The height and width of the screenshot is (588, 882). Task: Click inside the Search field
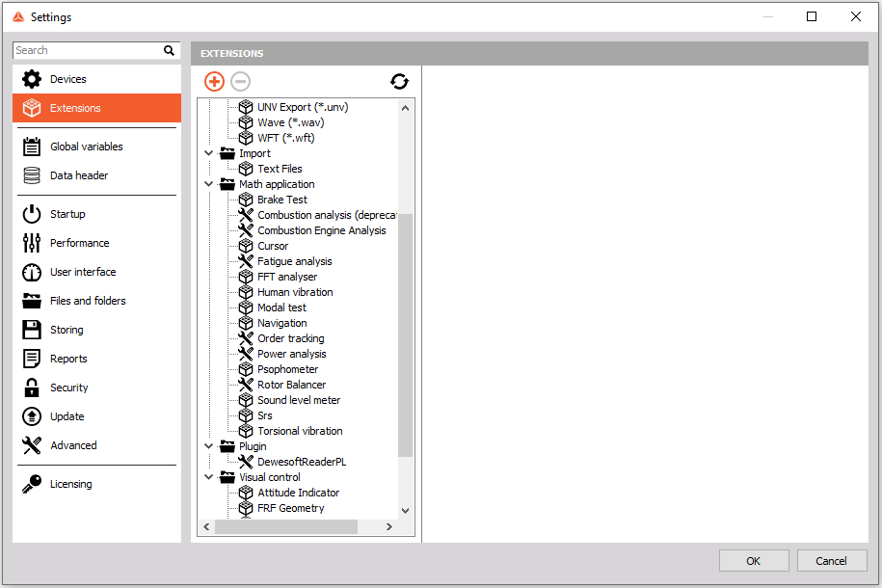87,49
